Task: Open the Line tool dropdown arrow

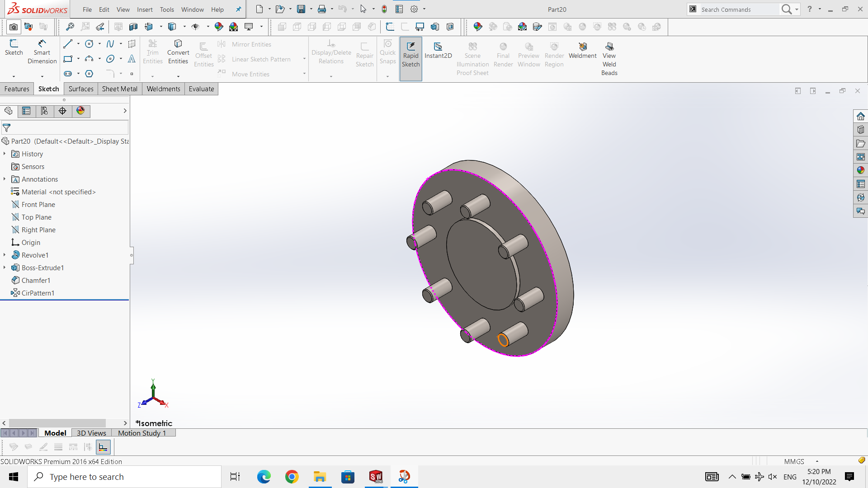Action: [x=78, y=44]
